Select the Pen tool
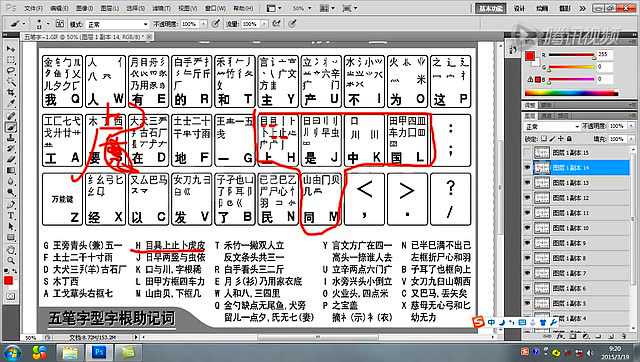Screen dimensions: 640x362 (x=11, y=204)
